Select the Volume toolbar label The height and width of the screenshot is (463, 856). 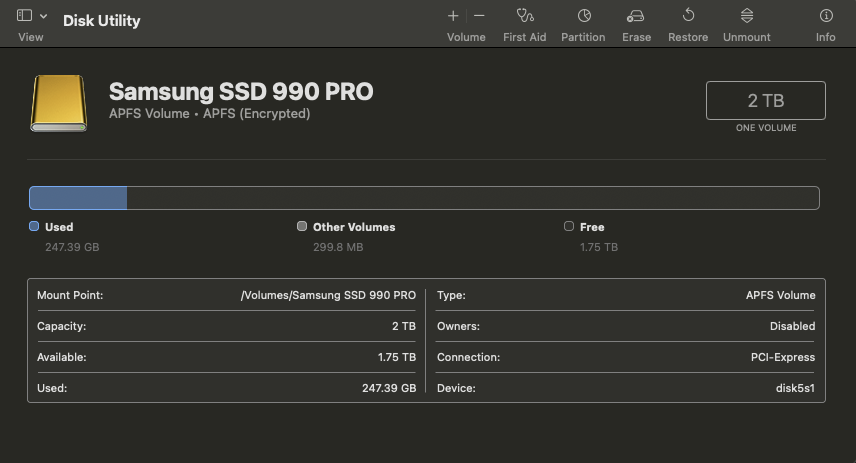[x=466, y=37]
